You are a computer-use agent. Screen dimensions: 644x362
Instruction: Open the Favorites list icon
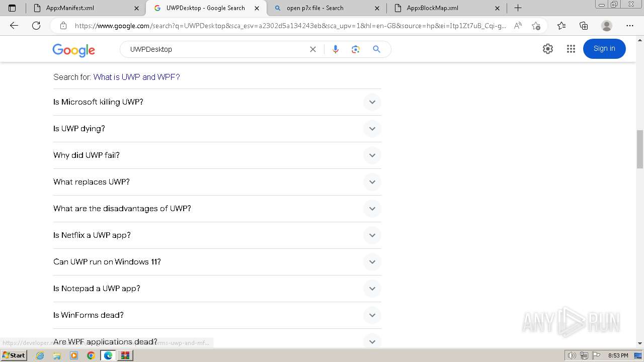[561, 26]
